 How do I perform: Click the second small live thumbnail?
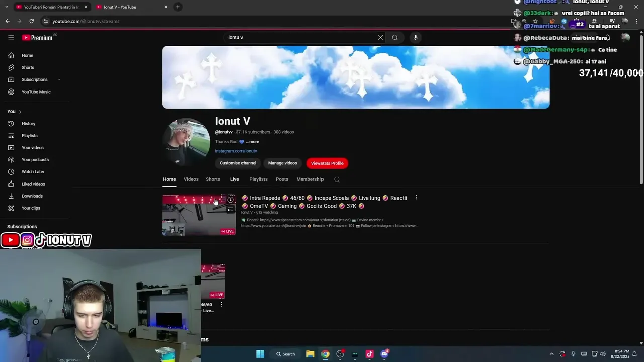(x=213, y=282)
